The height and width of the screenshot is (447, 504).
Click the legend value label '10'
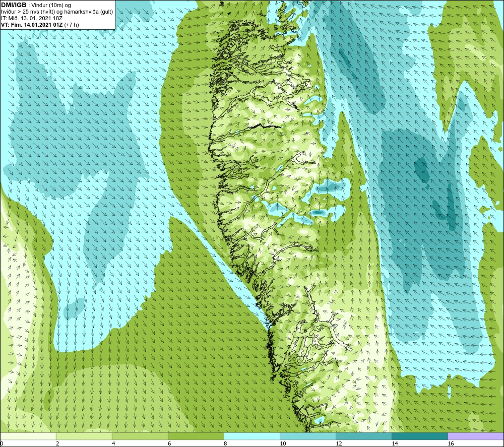click(x=283, y=444)
